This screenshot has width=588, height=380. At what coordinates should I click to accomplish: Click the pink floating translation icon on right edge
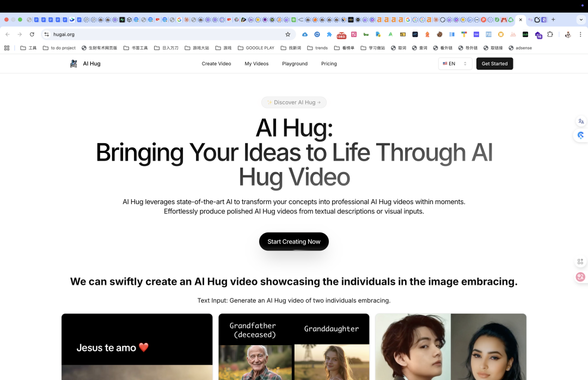pyautogui.click(x=580, y=277)
